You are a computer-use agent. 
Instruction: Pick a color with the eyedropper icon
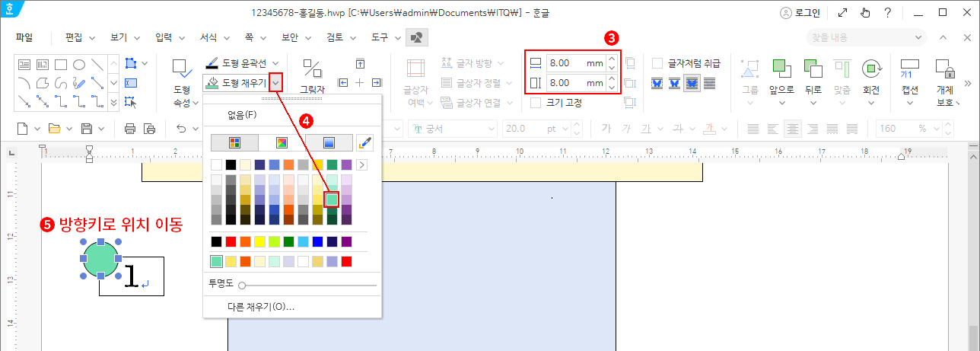pyautogui.click(x=365, y=142)
